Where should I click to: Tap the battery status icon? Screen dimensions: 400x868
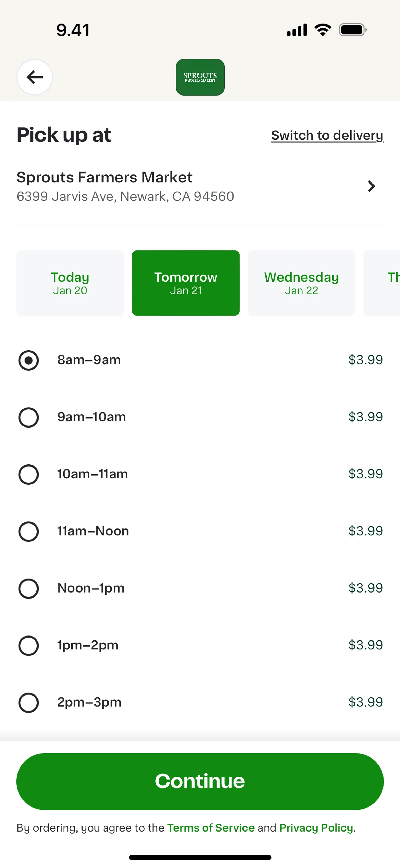click(x=352, y=30)
